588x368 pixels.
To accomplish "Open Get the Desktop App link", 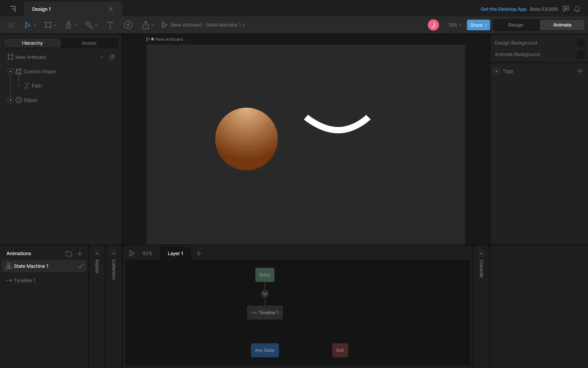I will (x=503, y=9).
